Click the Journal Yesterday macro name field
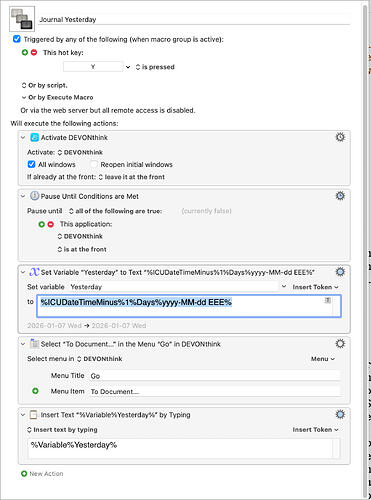The width and height of the screenshot is (371, 500). (194, 19)
